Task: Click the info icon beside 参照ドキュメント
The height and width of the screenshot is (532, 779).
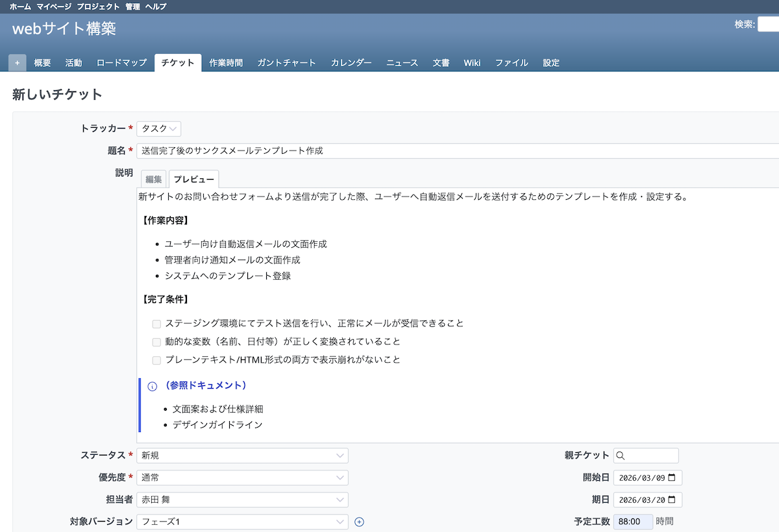Action: point(153,386)
